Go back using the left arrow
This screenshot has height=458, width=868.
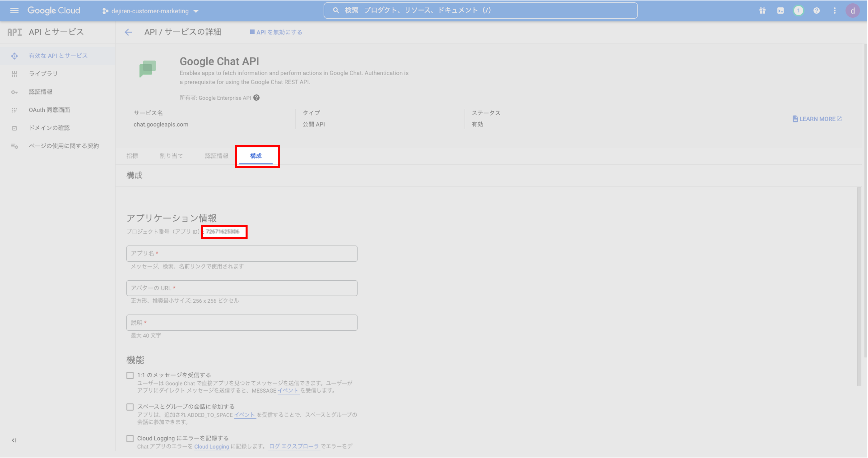click(128, 32)
